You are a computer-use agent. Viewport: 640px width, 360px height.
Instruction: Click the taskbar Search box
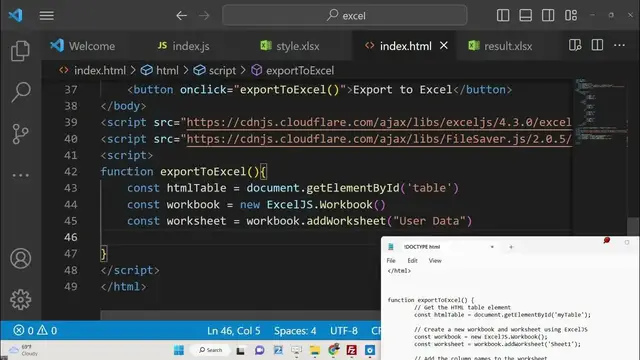tap(211, 350)
